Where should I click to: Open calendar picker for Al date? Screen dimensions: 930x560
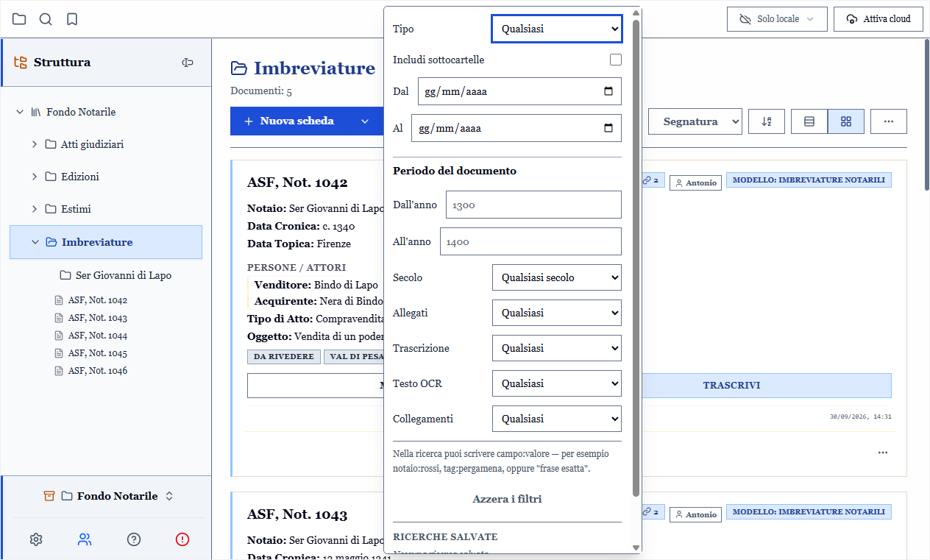(608, 128)
